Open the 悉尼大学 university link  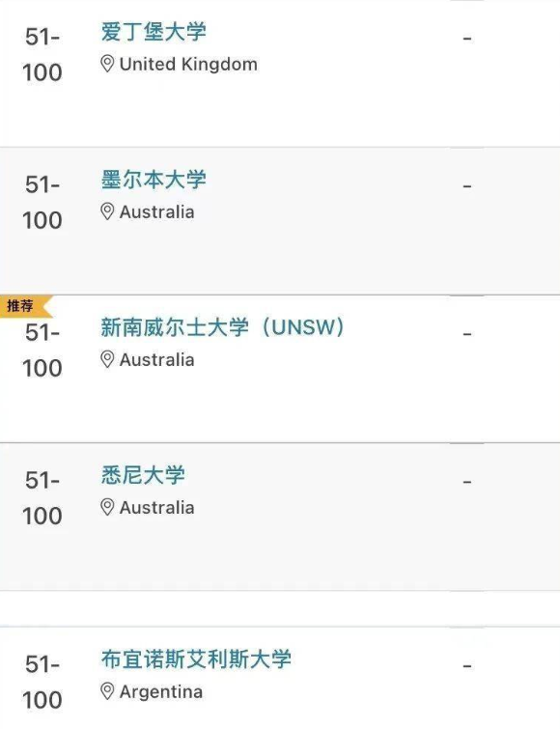pyautogui.click(x=143, y=475)
